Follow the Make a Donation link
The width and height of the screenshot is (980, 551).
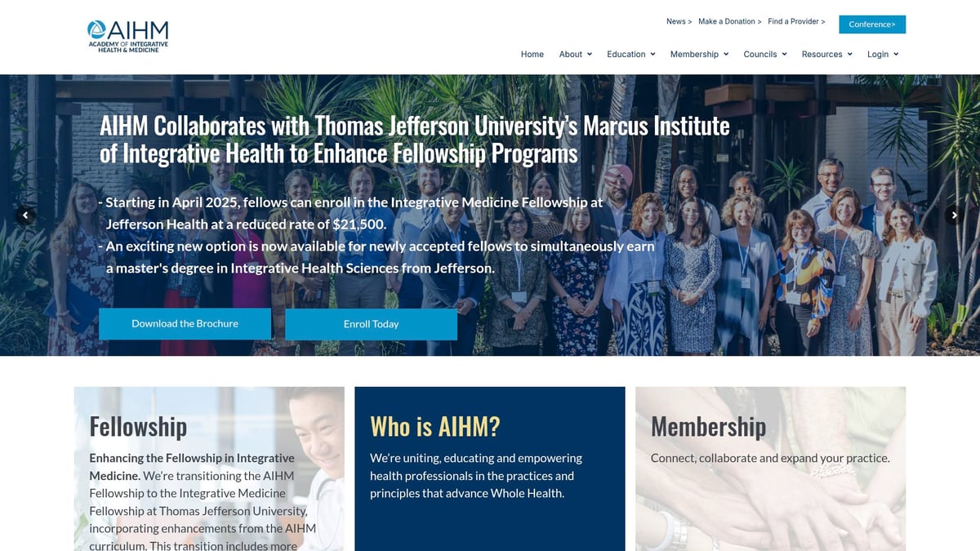(x=730, y=21)
